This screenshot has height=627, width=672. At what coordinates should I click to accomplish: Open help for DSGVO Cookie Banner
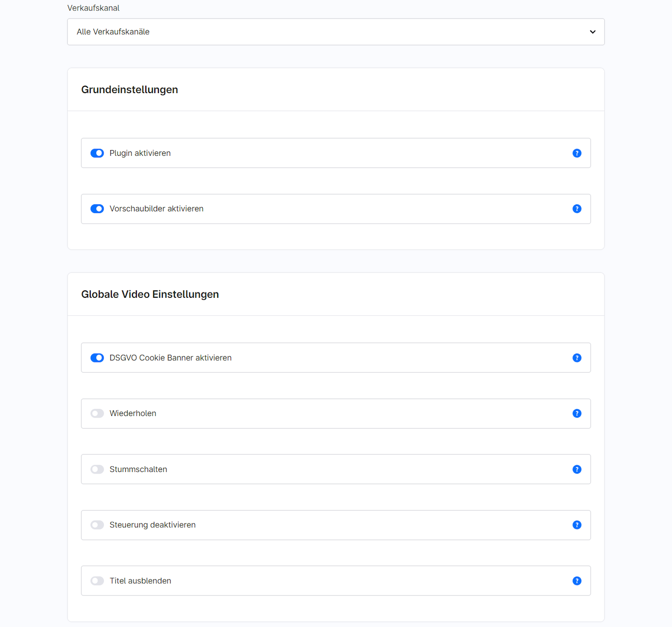pyautogui.click(x=577, y=358)
